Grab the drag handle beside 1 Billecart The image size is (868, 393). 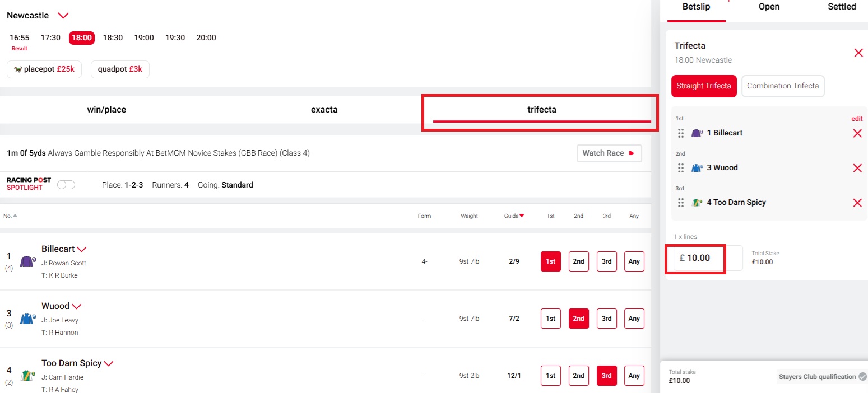tap(681, 133)
